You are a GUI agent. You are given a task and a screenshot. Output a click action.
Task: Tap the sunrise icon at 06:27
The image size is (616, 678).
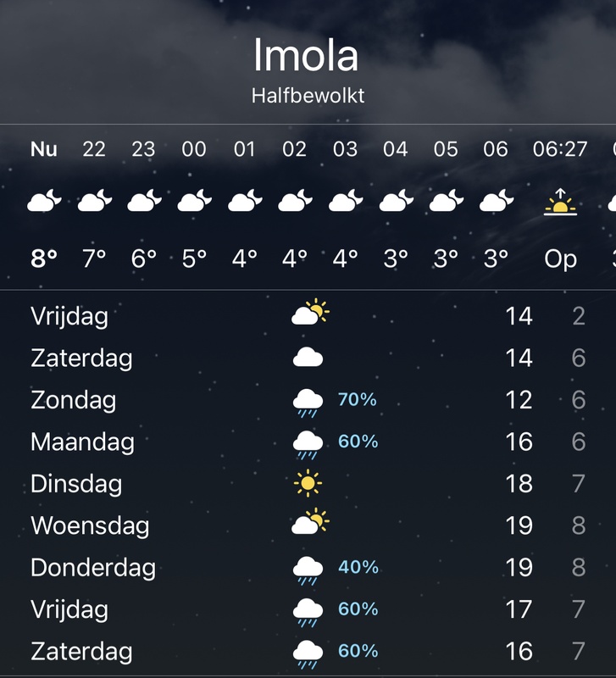coord(560,202)
